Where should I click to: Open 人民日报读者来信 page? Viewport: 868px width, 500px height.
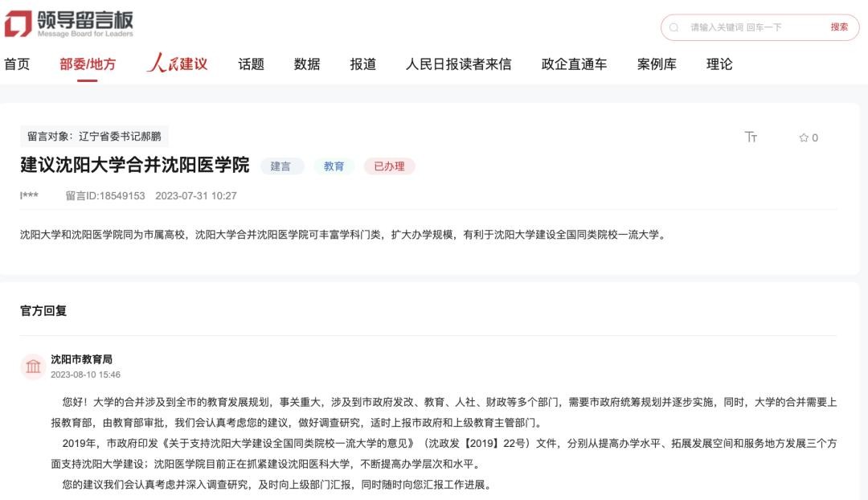(458, 64)
